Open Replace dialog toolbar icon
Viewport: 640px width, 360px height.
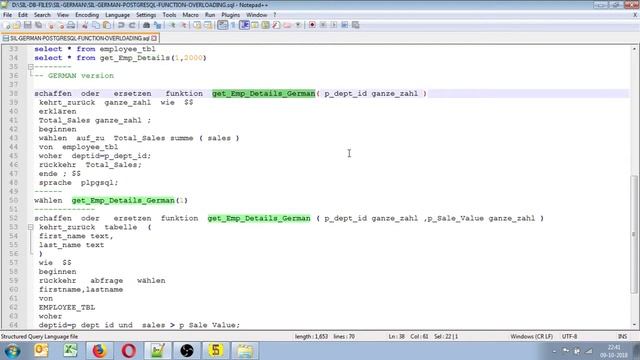(158, 25)
